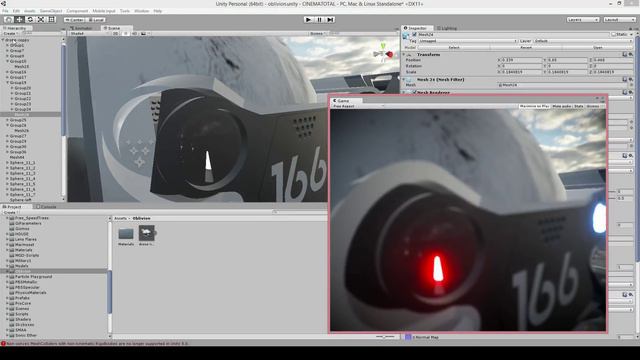
Task: Open the Layer Default dropdown in Inspector
Action: point(583,41)
